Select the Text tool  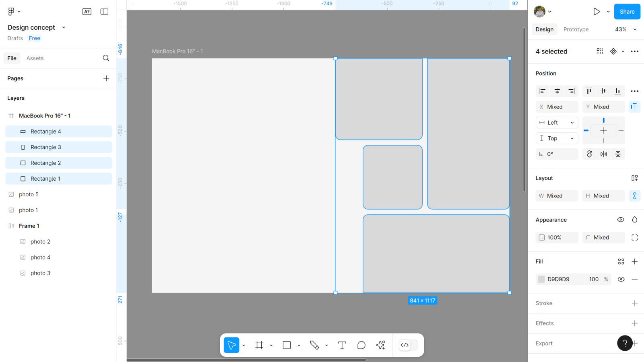tap(342, 345)
